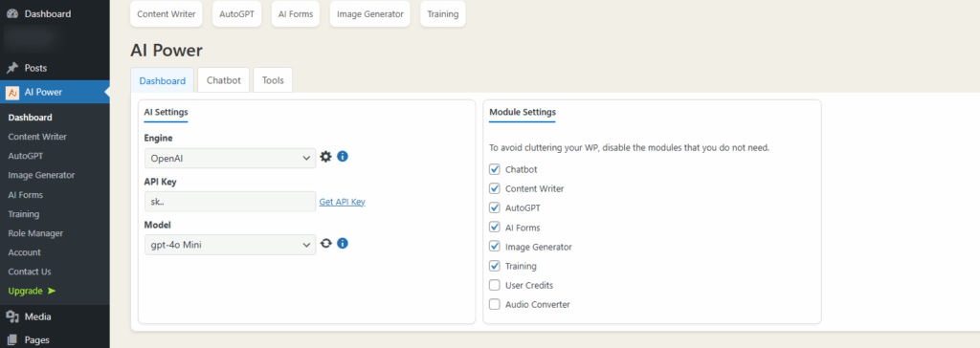The width and height of the screenshot is (980, 348).
Task: Open Role Manager in the sidebar
Action: (35, 233)
